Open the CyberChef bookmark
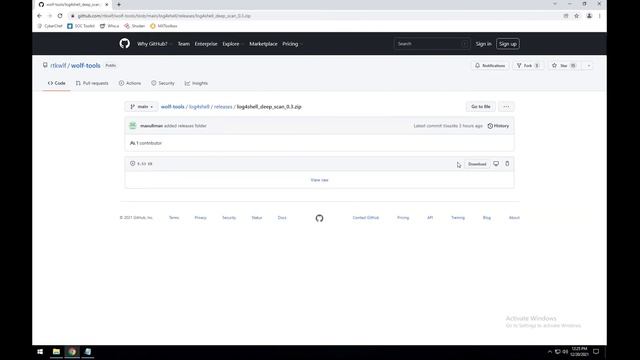The height and width of the screenshot is (360, 640). pos(50,26)
